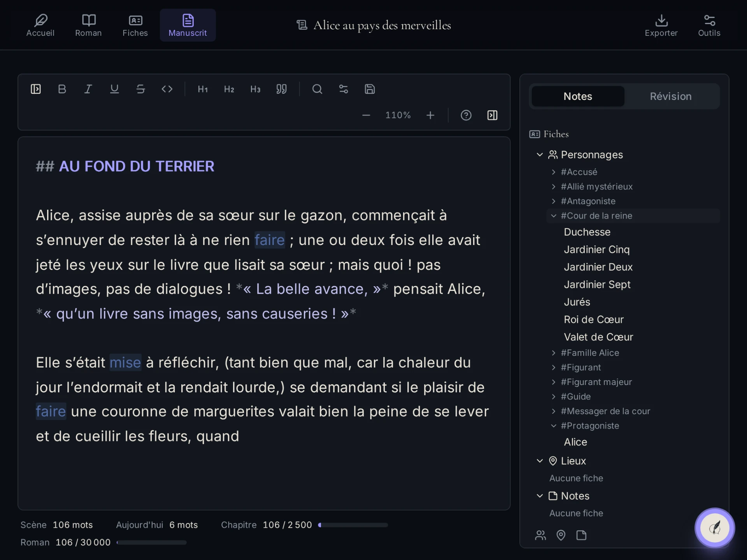Open Outils
Viewport: 747px width, 560px height.
point(709,25)
